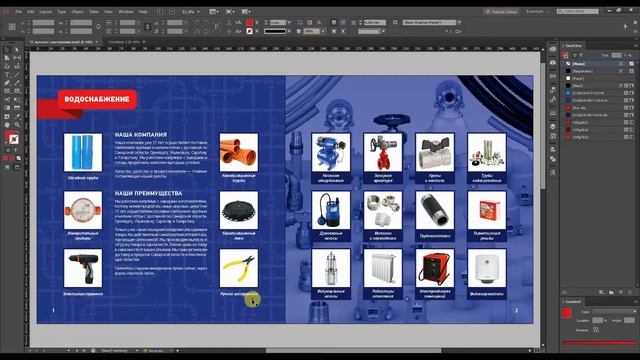Open the Stroke panel from dock
Viewport: 640px width, 360px height.
(553, 113)
